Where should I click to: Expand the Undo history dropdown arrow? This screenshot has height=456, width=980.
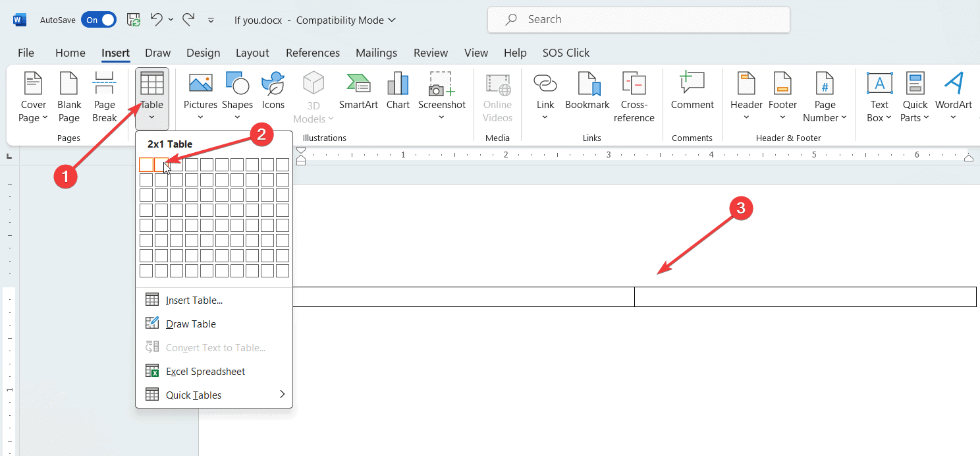[171, 20]
